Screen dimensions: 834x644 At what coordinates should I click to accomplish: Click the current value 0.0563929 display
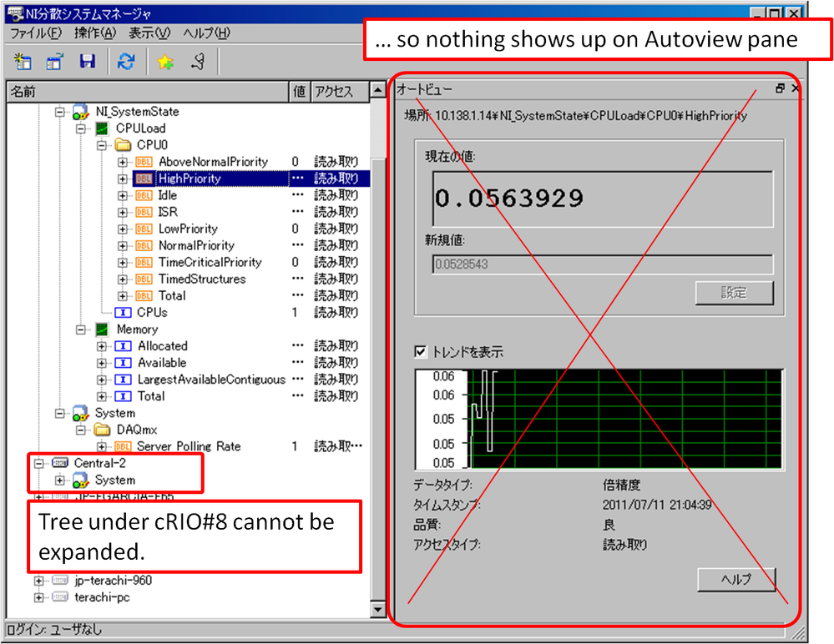(603, 199)
